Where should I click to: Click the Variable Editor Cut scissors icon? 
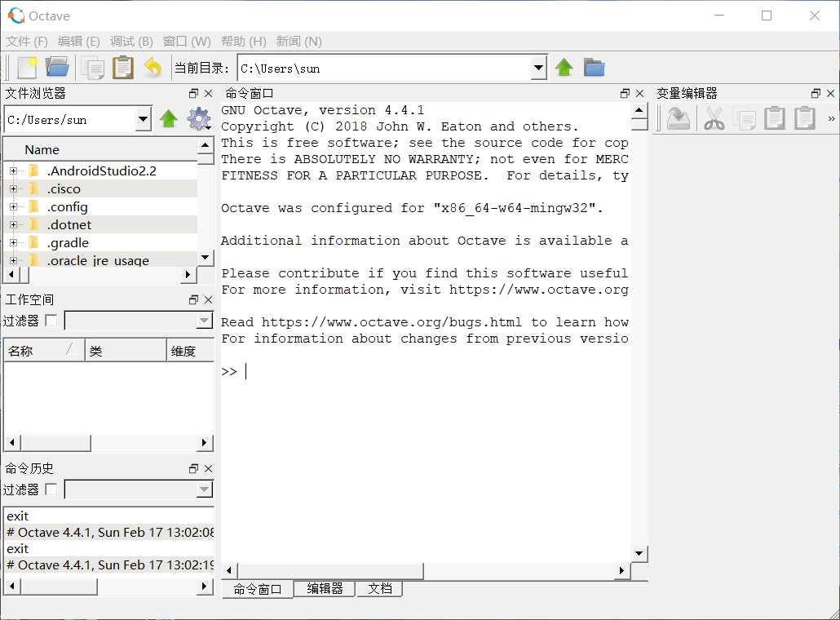click(714, 118)
